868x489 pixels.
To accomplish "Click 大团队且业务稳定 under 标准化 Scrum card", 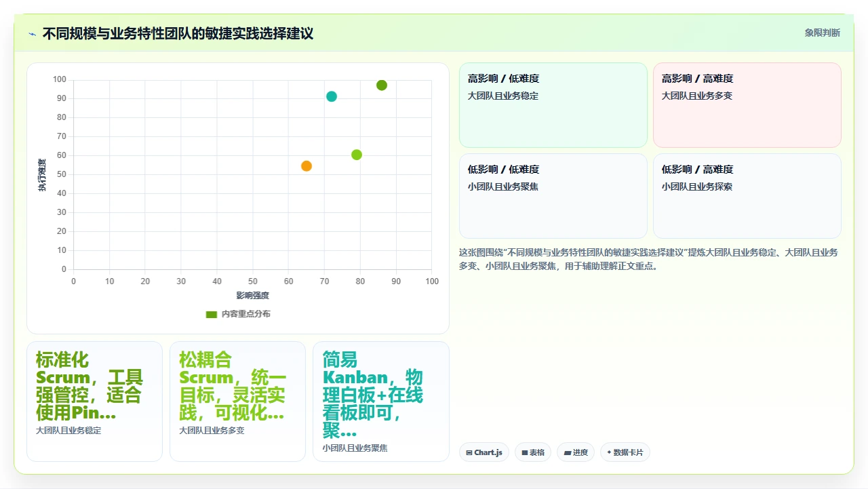I will pos(68,431).
